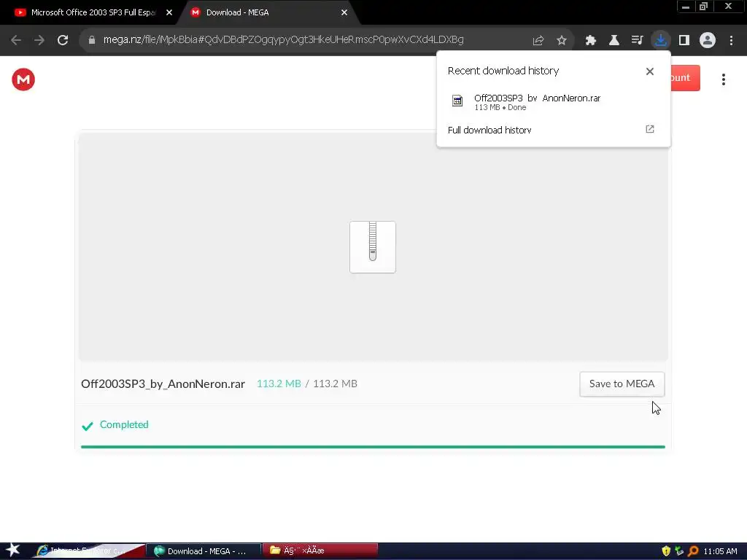Click the security shield tray icon
The height and width of the screenshot is (560, 747).
coord(666,551)
